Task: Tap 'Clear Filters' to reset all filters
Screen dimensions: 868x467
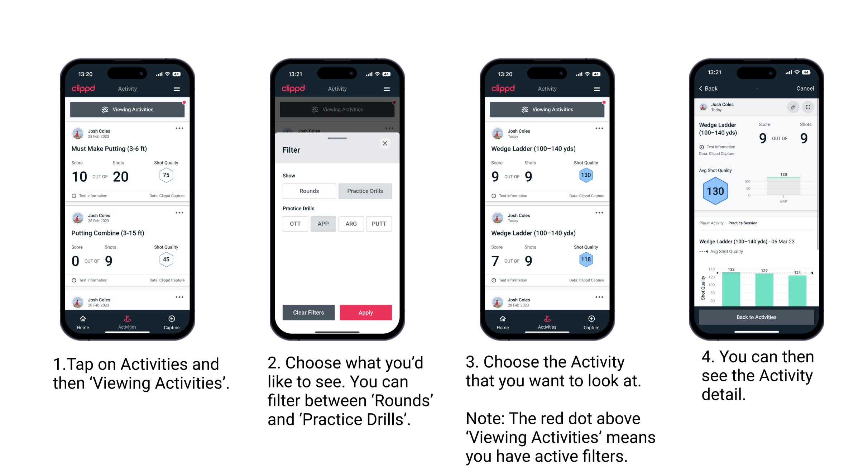Action: (308, 312)
